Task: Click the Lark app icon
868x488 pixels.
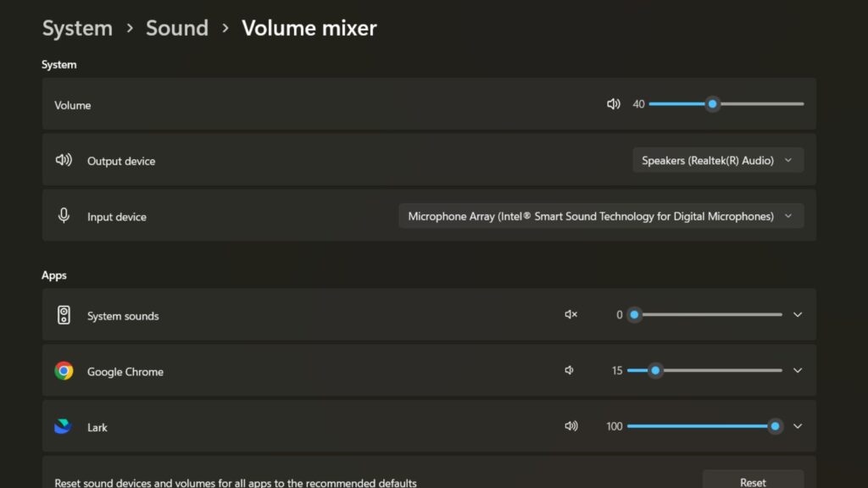Action: 63,426
